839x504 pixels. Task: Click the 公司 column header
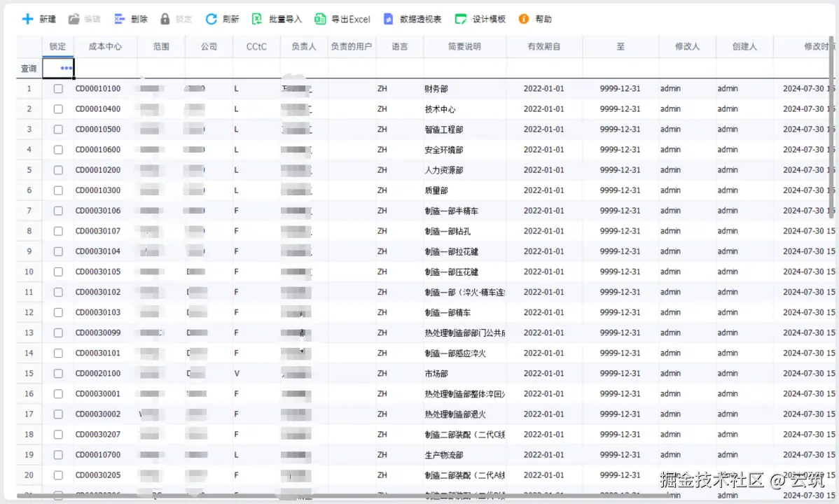[x=209, y=46]
